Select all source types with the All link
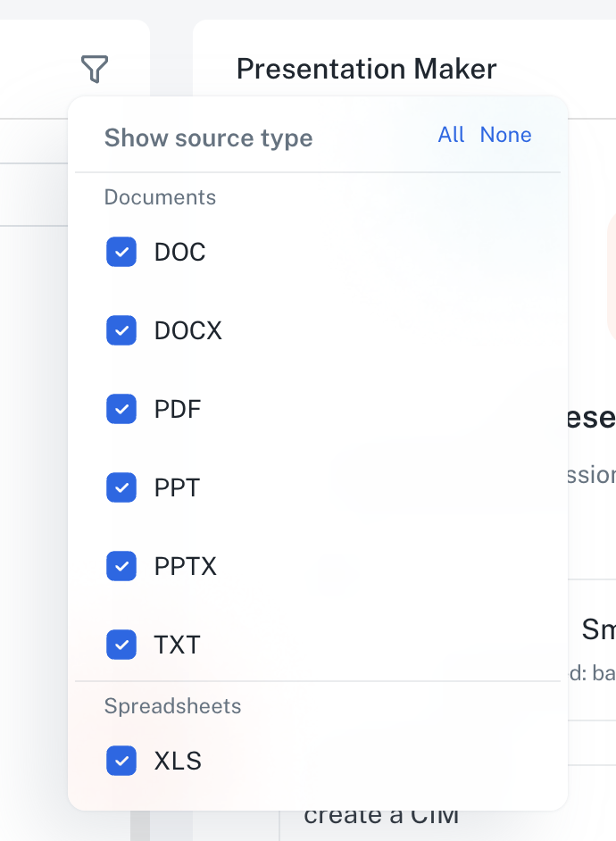616x841 pixels. tap(451, 135)
